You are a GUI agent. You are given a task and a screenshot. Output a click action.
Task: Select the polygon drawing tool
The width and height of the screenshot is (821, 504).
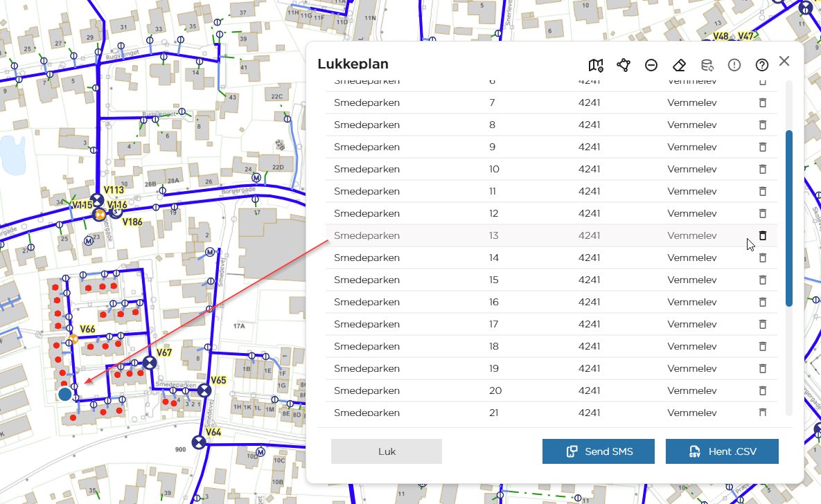(623, 65)
